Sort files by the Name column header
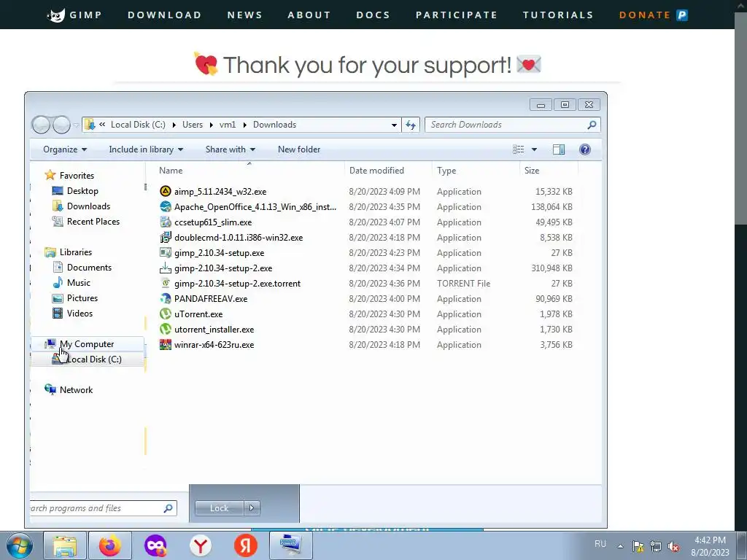The height and width of the screenshot is (560, 747). coord(171,171)
